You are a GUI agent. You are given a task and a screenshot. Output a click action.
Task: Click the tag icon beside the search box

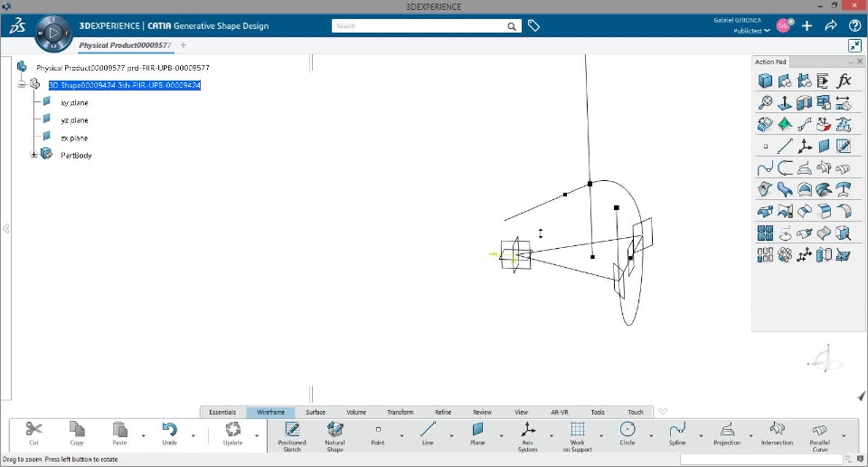pyautogui.click(x=533, y=25)
